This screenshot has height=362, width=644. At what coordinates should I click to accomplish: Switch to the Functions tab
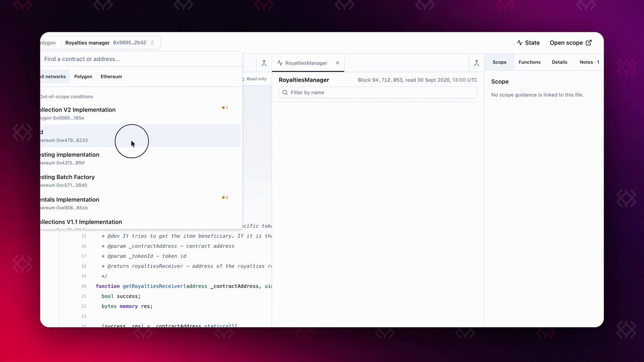pyautogui.click(x=530, y=62)
